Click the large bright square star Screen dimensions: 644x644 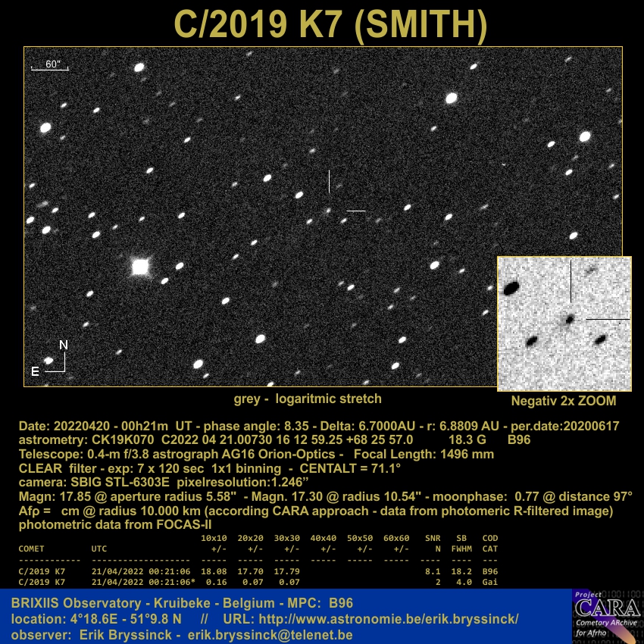140,267
